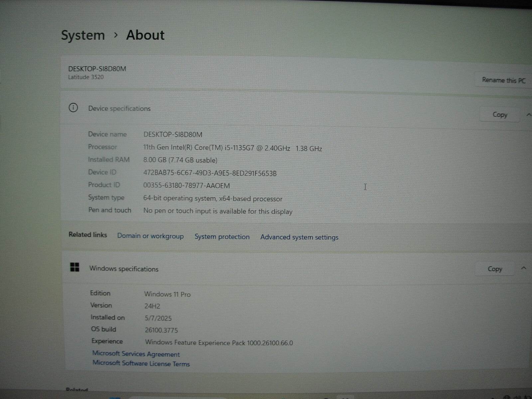Collapse the Device specifications section
Screen dimensions: 532x399
point(528,115)
